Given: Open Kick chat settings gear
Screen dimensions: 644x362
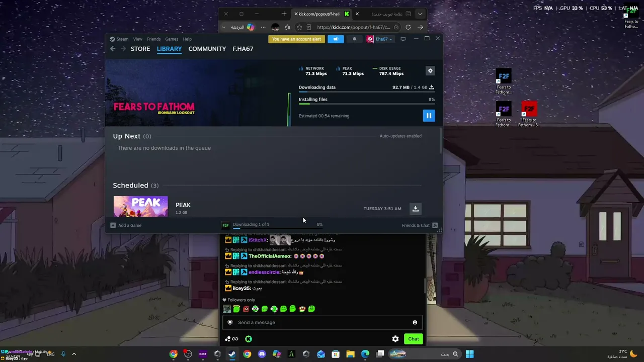Looking at the screenshot, I should (x=395, y=339).
